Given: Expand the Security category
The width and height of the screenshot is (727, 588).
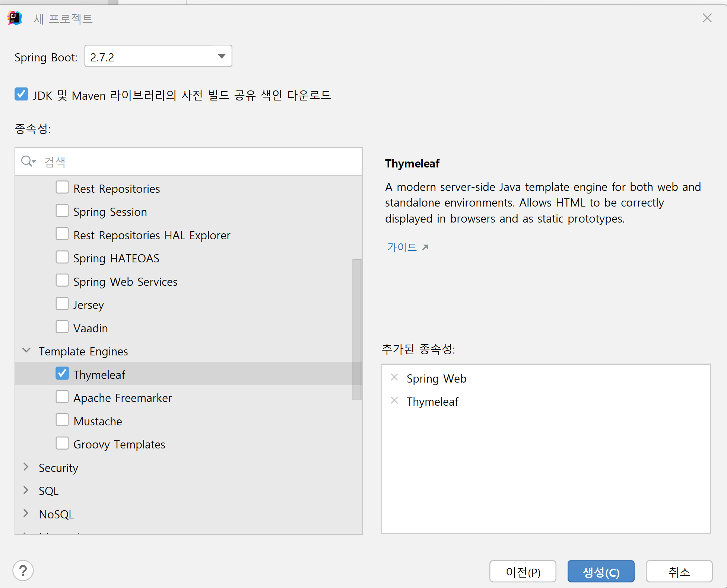Looking at the screenshot, I should tap(26, 467).
